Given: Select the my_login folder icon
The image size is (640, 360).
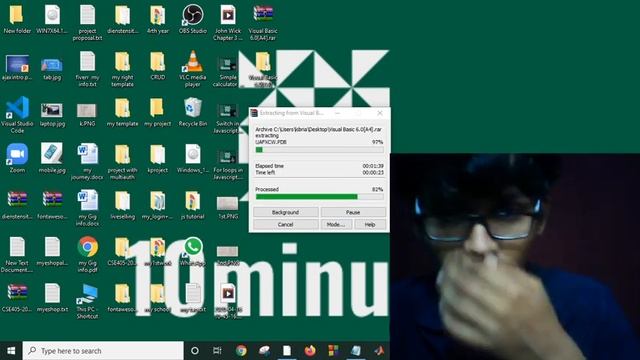Looking at the screenshot, I should [x=158, y=205].
